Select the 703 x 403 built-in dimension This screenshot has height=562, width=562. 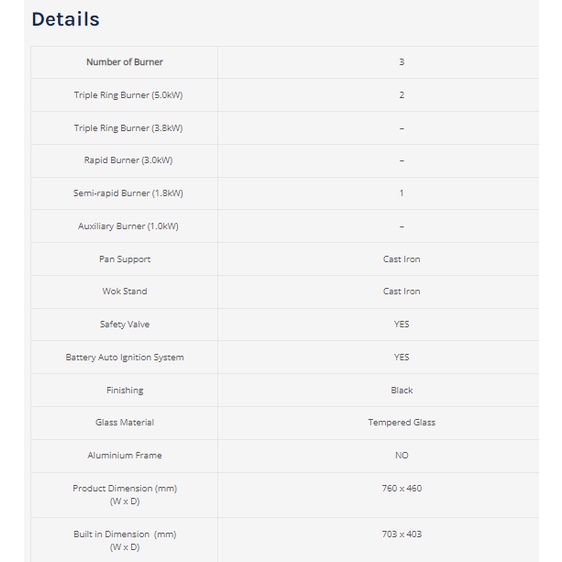[x=402, y=534]
